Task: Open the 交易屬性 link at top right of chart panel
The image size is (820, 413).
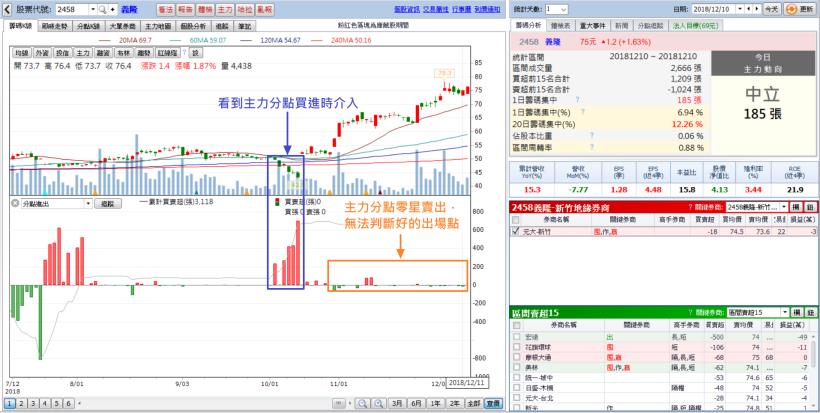Action: click(434, 9)
